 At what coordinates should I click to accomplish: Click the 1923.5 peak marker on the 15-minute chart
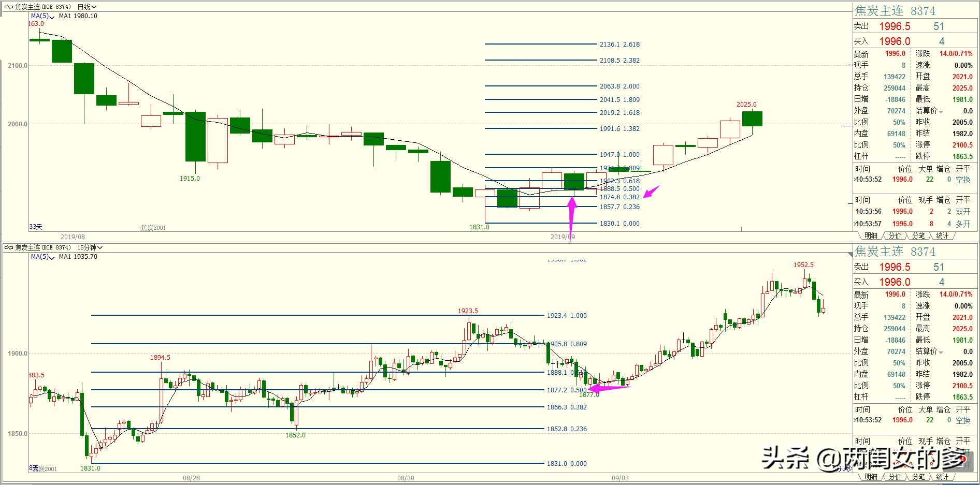click(x=468, y=311)
